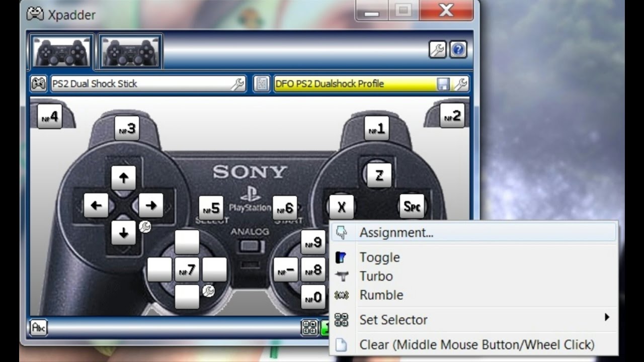
Task: Expand the Set Selector submenu
Action: point(473,320)
